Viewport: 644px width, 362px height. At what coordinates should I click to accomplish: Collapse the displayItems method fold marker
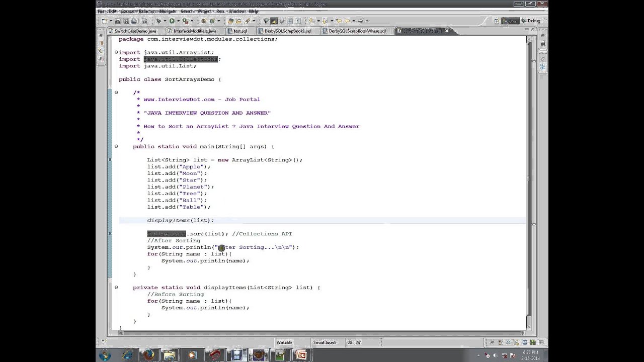tap(116, 288)
